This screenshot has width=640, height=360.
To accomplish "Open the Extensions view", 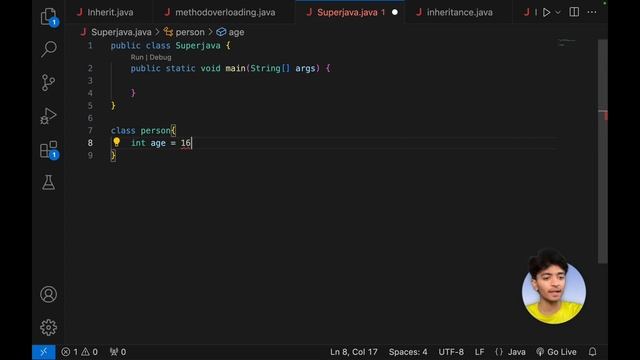I will click(x=49, y=149).
